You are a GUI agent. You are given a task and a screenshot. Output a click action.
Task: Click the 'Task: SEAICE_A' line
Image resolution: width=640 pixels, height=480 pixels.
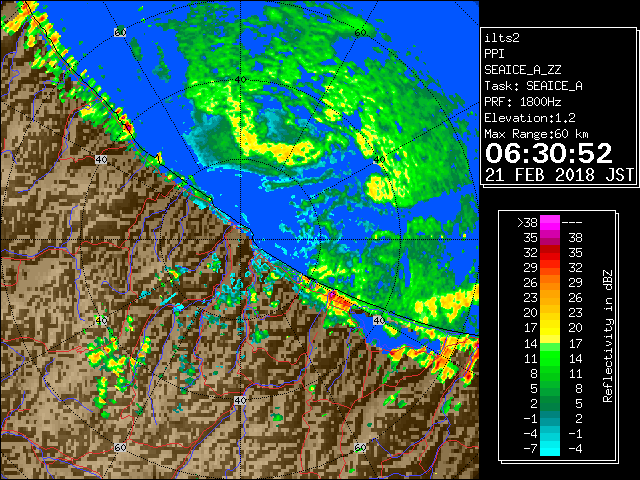(x=533, y=86)
